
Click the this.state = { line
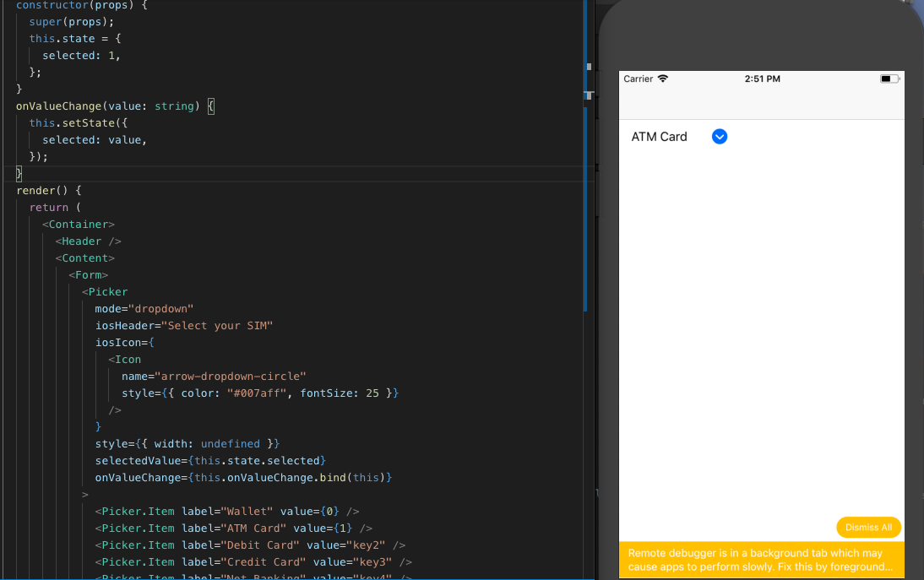pos(75,39)
